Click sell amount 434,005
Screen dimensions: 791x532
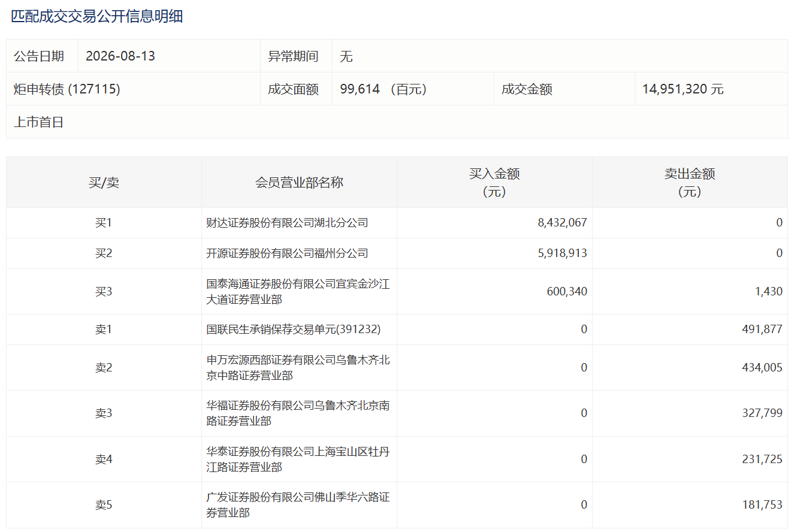click(762, 368)
